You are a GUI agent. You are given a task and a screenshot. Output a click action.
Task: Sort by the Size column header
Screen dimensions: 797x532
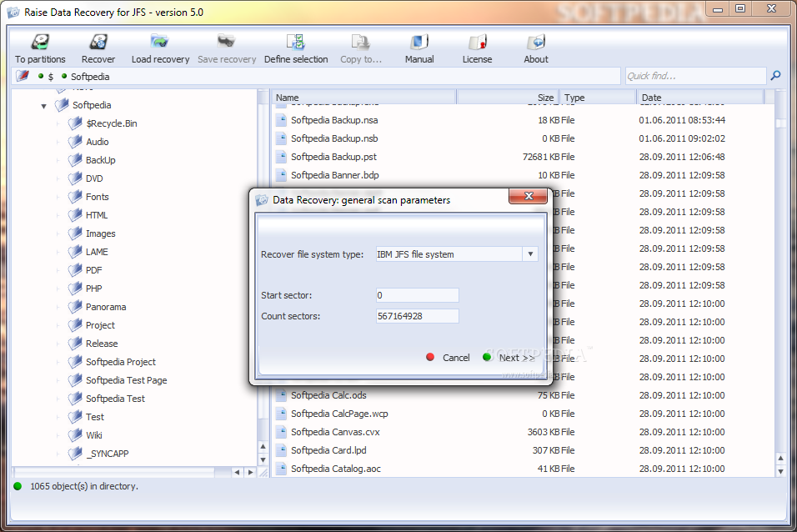pyautogui.click(x=508, y=97)
